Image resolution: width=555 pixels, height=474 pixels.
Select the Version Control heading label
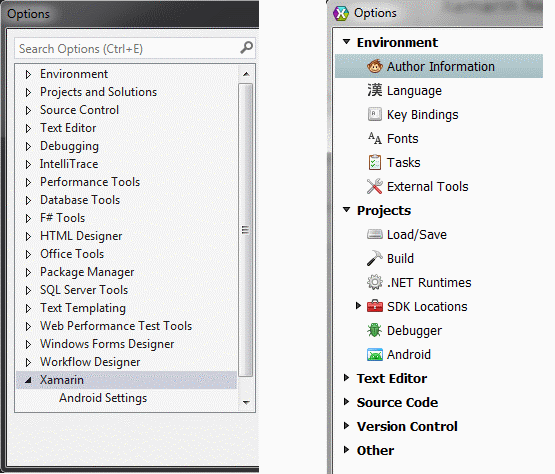(407, 426)
